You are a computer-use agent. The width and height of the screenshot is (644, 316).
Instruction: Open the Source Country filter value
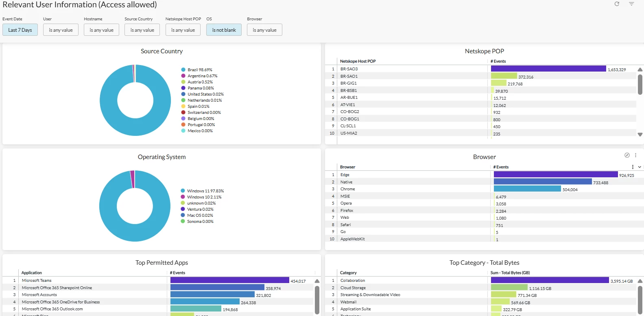point(142,30)
